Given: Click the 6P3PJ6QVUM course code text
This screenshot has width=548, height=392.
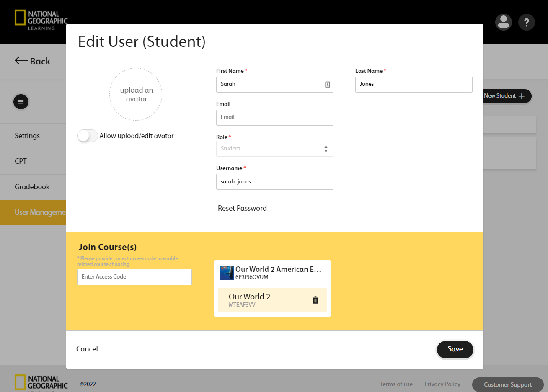Looking at the screenshot, I should click(252, 277).
